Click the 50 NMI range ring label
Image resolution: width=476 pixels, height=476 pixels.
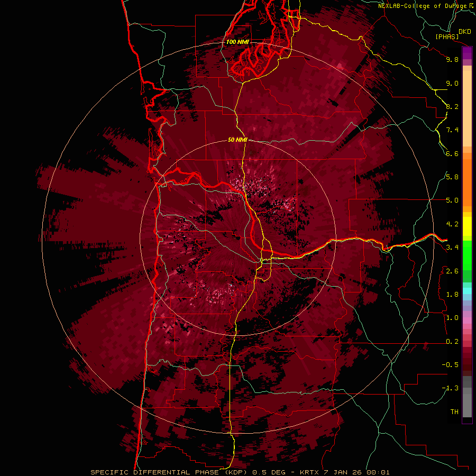tap(237, 140)
